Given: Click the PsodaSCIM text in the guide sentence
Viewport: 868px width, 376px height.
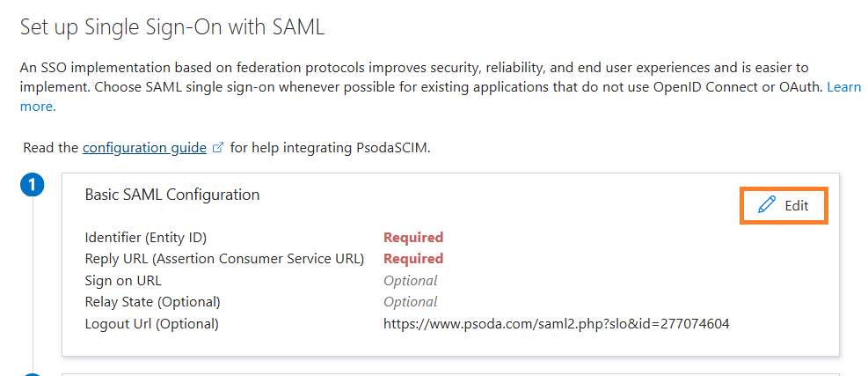Looking at the screenshot, I should pyautogui.click(x=392, y=148).
